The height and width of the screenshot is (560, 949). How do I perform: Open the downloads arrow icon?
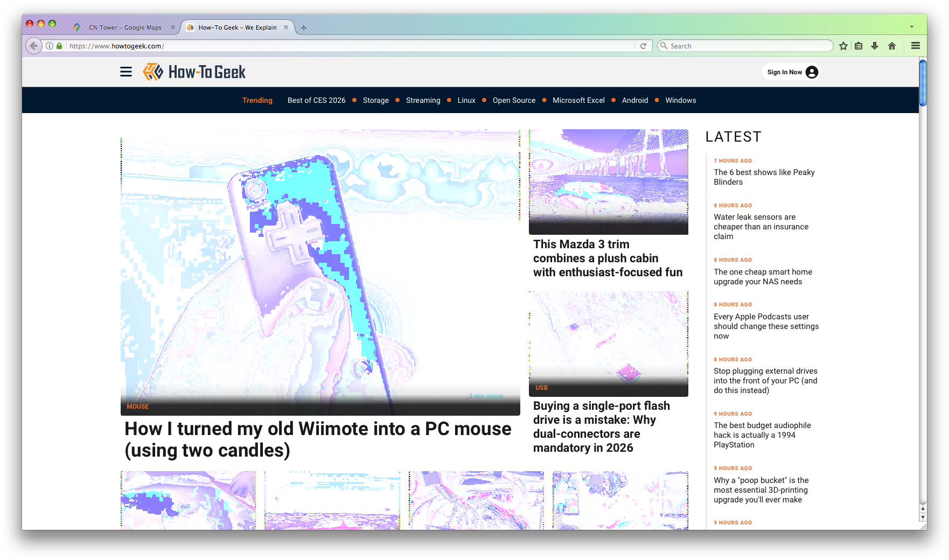(875, 46)
